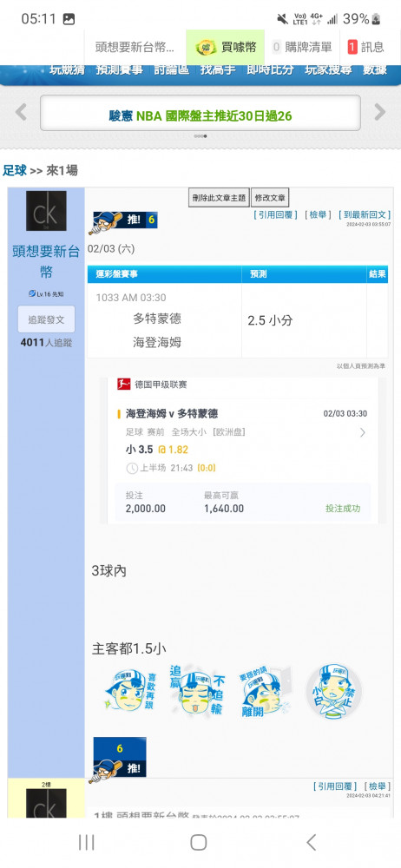Click 檢舉 on the first post
The width and height of the screenshot is (401, 868).
click(x=318, y=214)
